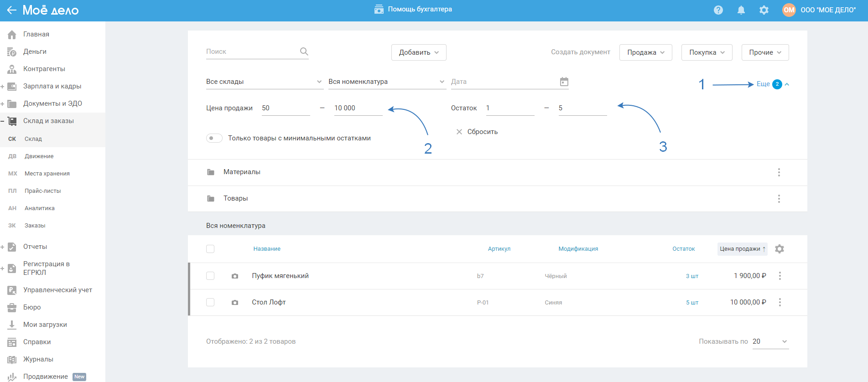This screenshot has width=868, height=382.
Task: Open settings gear in top header
Action: coord(764,10)
